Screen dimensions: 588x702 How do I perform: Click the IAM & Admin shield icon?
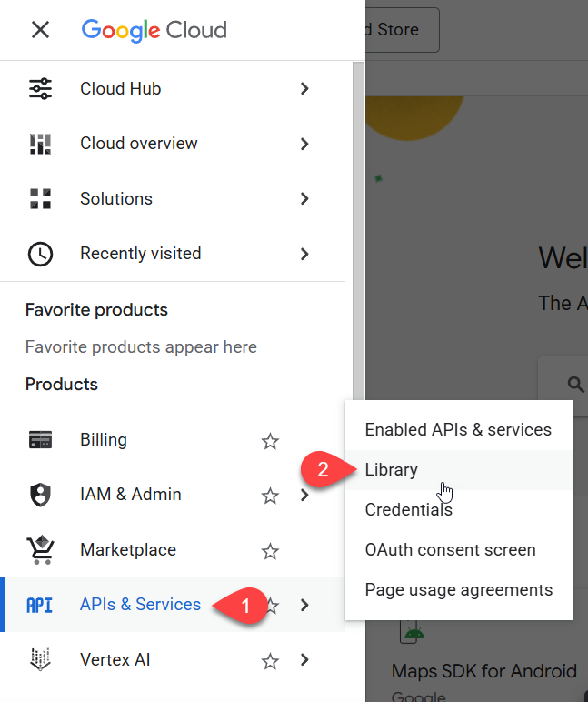tap(40, 495)
